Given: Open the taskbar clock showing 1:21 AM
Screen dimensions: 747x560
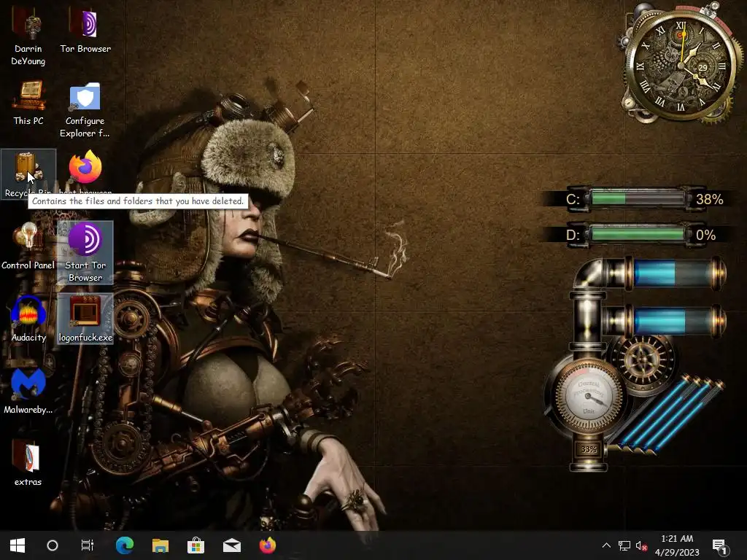Looking at the screenshot, I should (677, 545).
